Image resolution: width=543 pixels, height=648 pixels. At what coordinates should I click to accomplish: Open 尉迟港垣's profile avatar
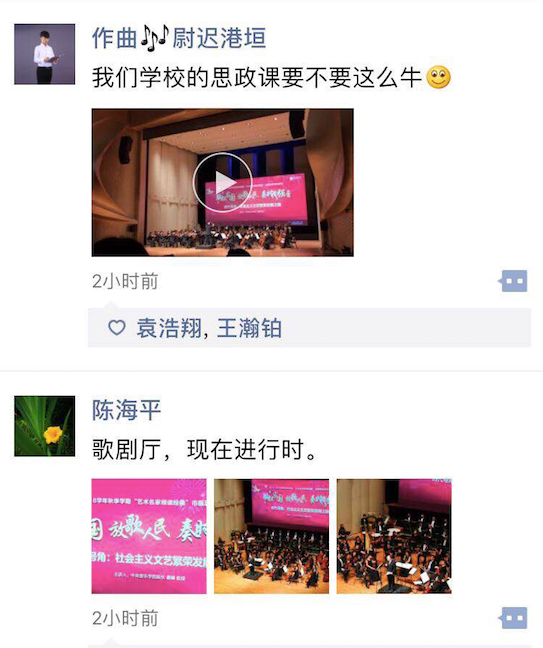pos(45,54)
